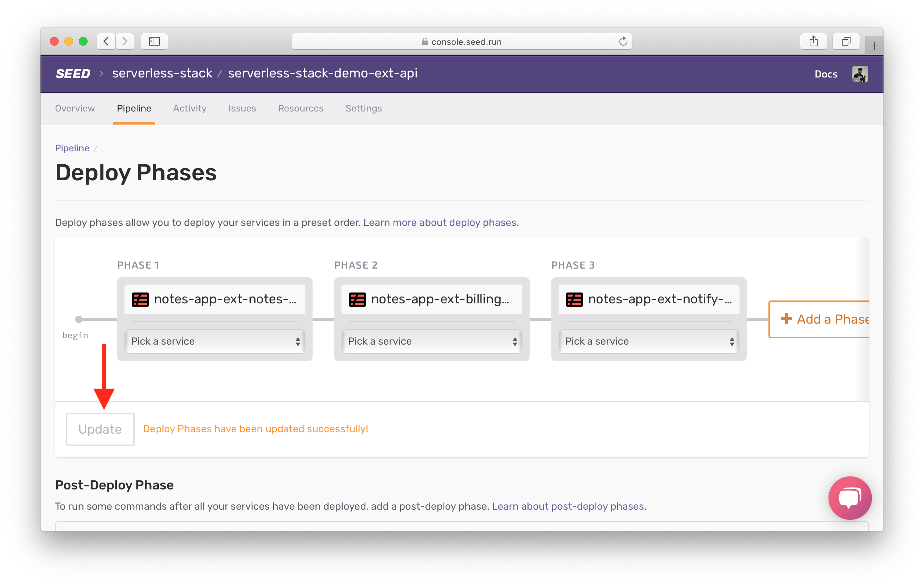The width and height of the screenshot is (924, 585).
Task: Click the Settings tab
Action: [x=364, y=108]
